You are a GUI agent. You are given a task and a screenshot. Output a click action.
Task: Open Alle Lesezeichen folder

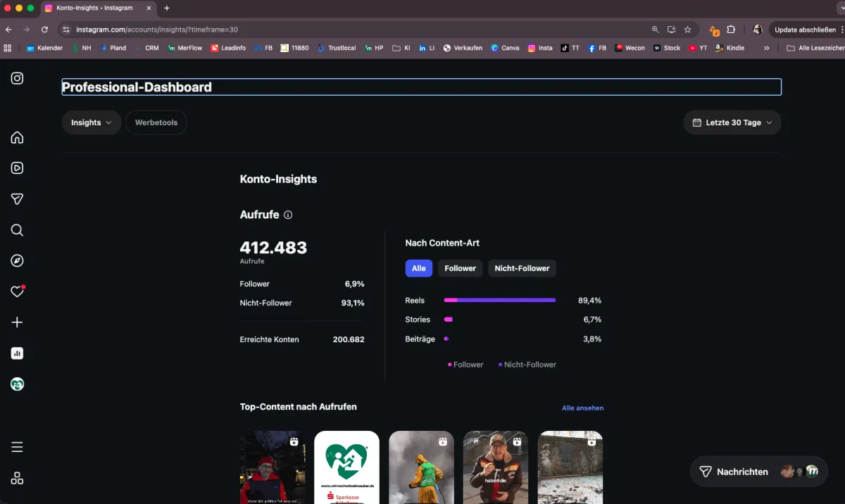(x=816, y=48)
